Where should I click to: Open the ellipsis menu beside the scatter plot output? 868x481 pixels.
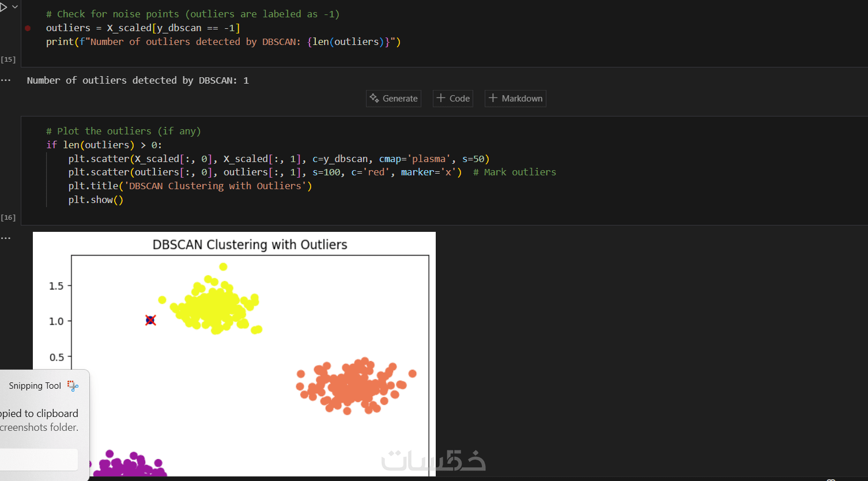click(6, 238)
